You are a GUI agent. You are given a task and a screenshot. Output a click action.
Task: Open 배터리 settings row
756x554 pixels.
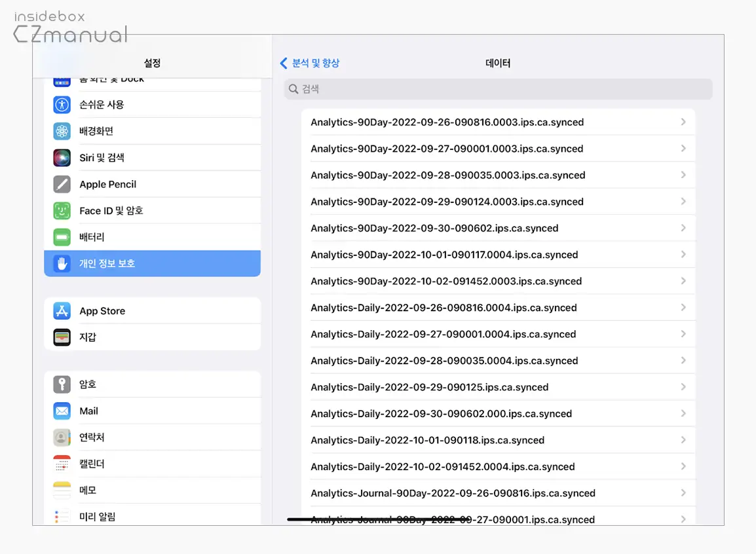click(153, 237)
